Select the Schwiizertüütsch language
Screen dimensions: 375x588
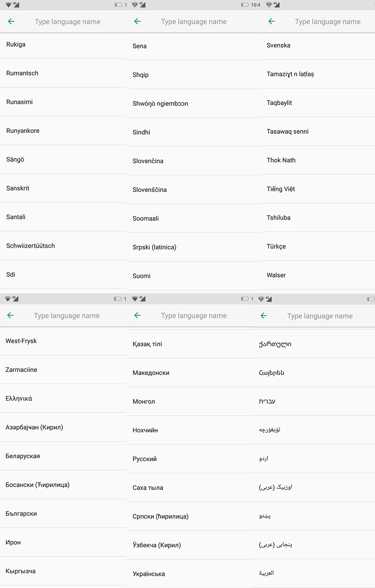tap(63, 246)
